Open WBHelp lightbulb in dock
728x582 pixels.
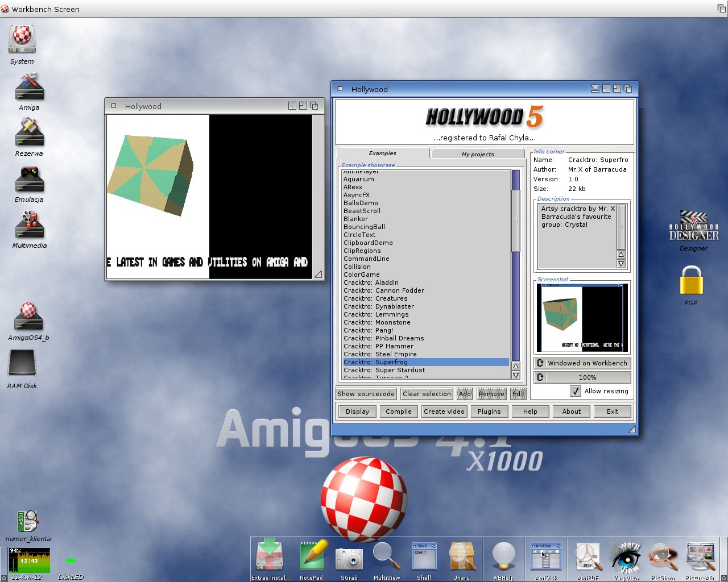[x=503, y=556]
